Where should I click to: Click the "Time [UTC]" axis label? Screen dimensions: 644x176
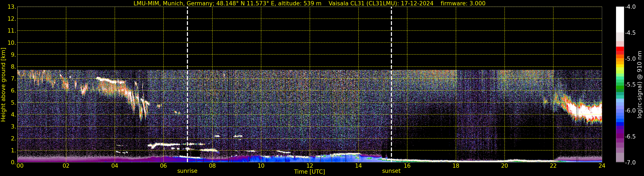point(310,172)
